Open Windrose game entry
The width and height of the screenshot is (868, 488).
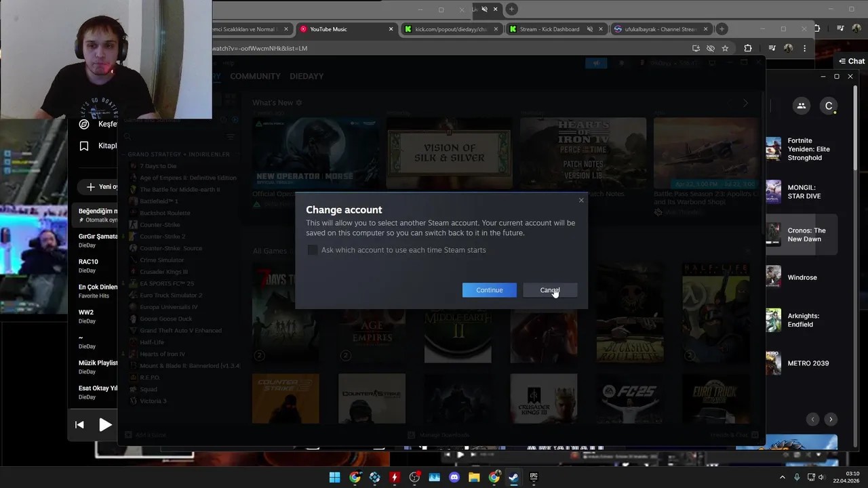(x=802, y=277)
